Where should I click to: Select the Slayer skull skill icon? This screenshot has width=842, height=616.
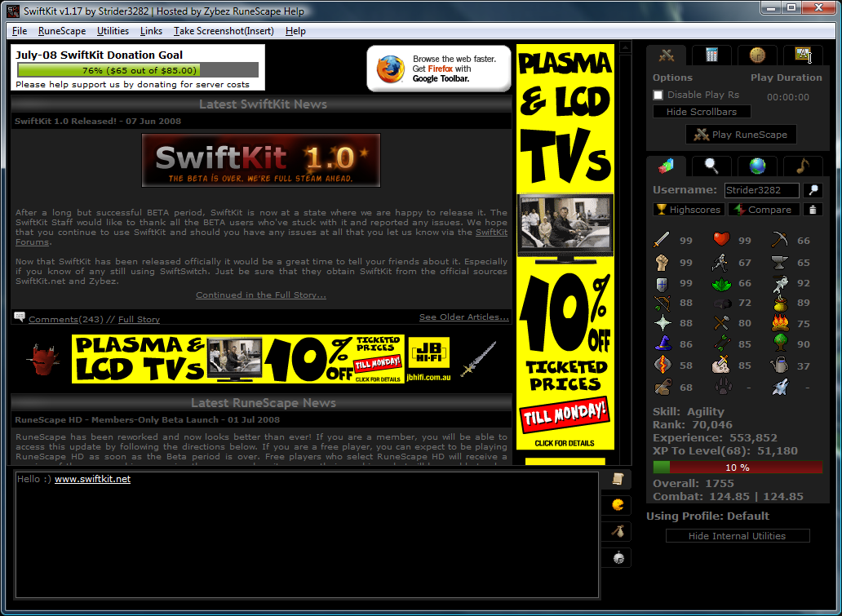click(x=720, y=366)
